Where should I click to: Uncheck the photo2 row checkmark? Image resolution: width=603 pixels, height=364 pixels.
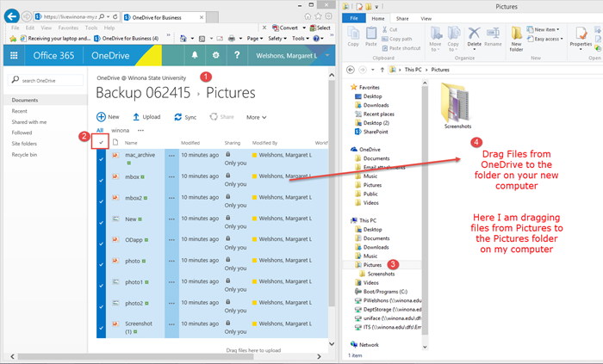[102, 303]
